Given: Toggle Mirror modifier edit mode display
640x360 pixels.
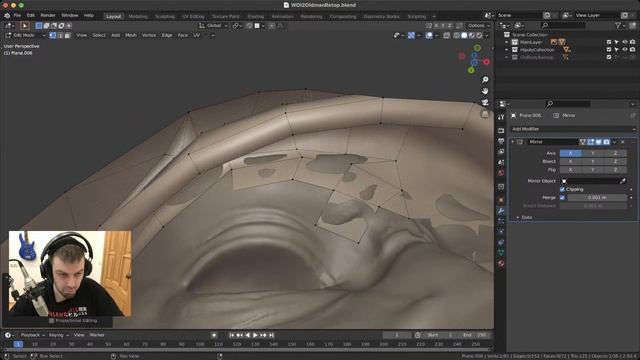Looking at the screenshot, I should click(x=591, y=142).
